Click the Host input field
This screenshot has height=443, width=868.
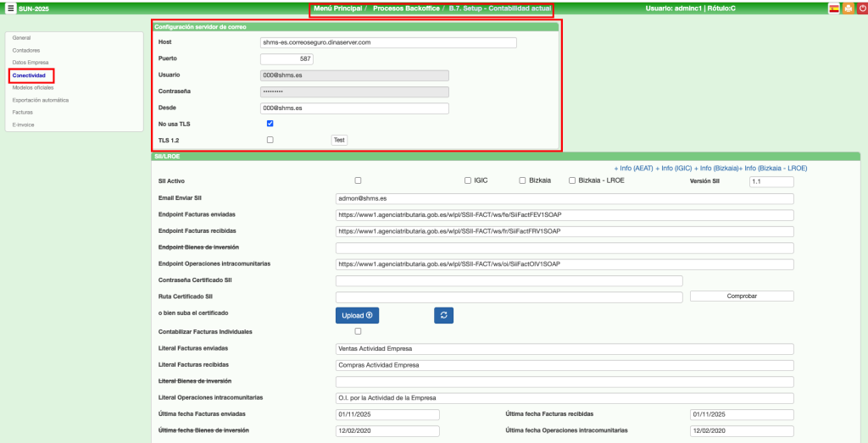388,42
